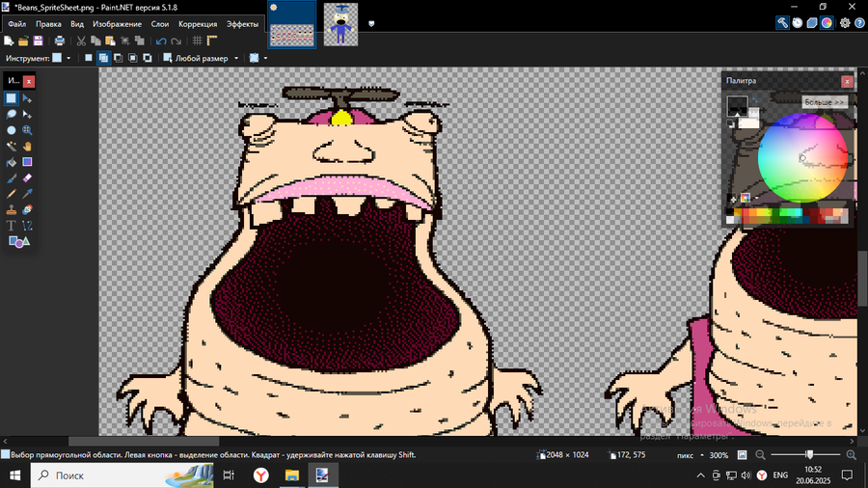The width and height of the screenshot is (868, 488).
Task: Select the Rectangle Select tool
Action: click(x=11, y=98)
